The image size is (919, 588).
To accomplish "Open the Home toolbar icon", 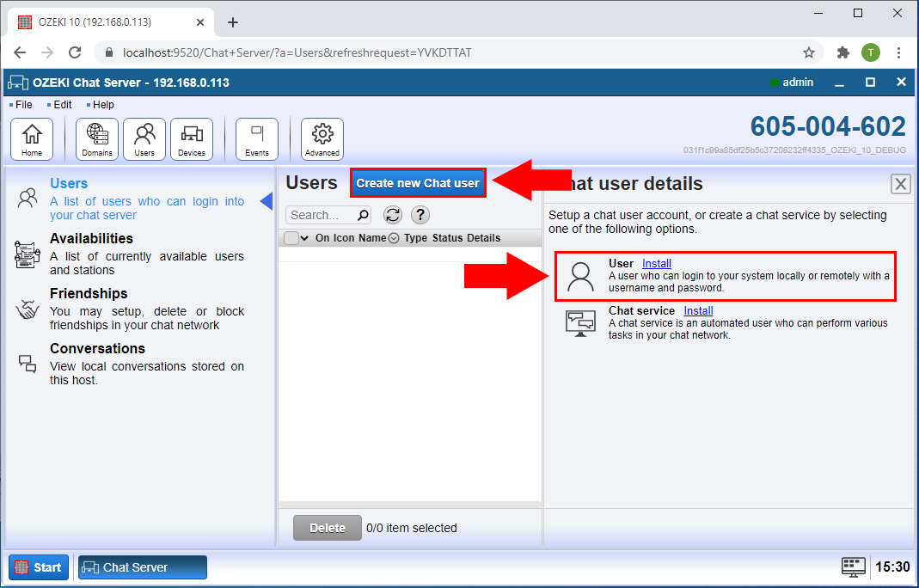I will point(32,139).
